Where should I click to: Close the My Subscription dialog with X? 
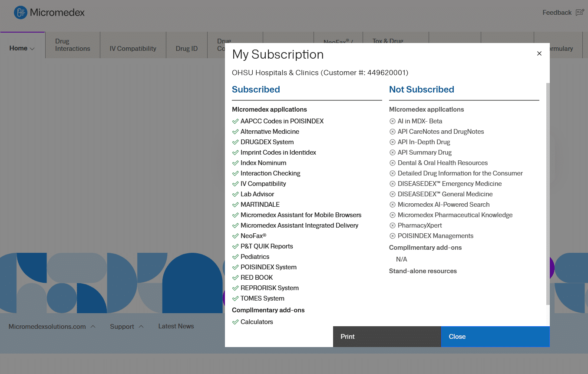[539, 53]
